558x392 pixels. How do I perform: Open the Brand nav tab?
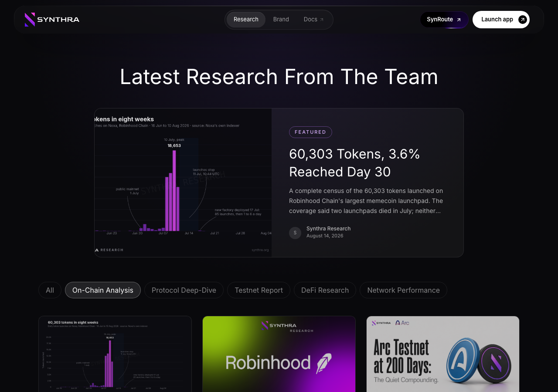[x=281, y=20]
